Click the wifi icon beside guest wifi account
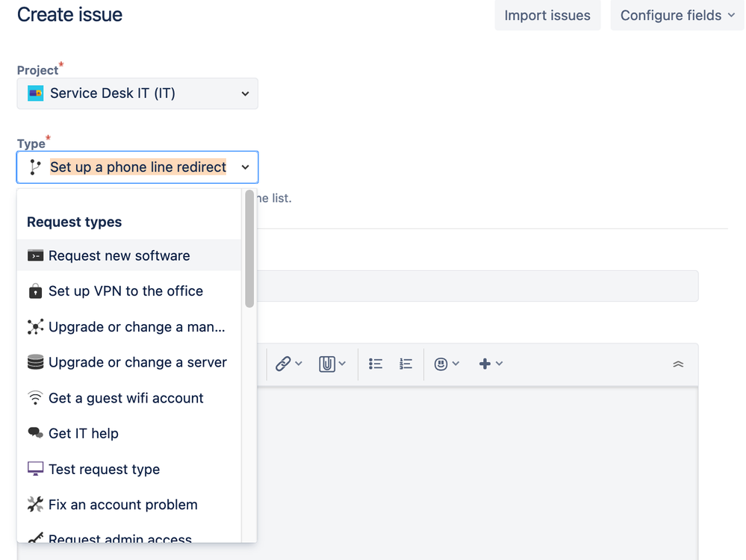The height and width of the screenshot is (560, 746). pyautogui.click(x=36, y=398)
